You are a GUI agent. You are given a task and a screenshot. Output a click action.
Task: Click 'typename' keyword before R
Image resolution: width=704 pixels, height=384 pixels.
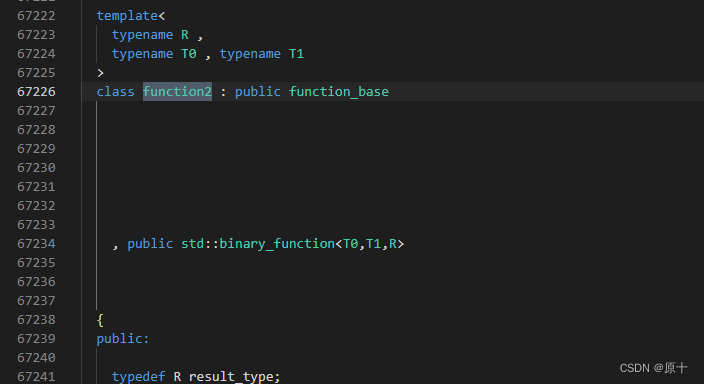(x=142, y=35)
